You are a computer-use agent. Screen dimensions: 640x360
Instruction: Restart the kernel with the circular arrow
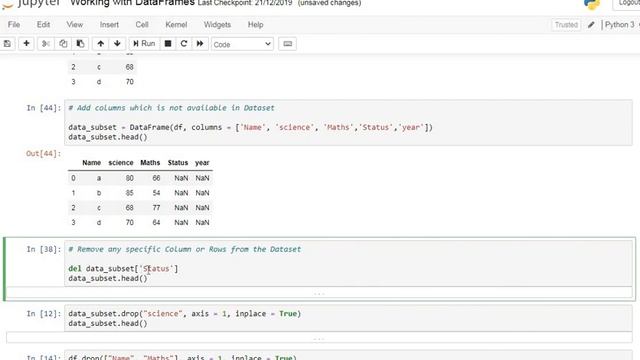point(184,44)
